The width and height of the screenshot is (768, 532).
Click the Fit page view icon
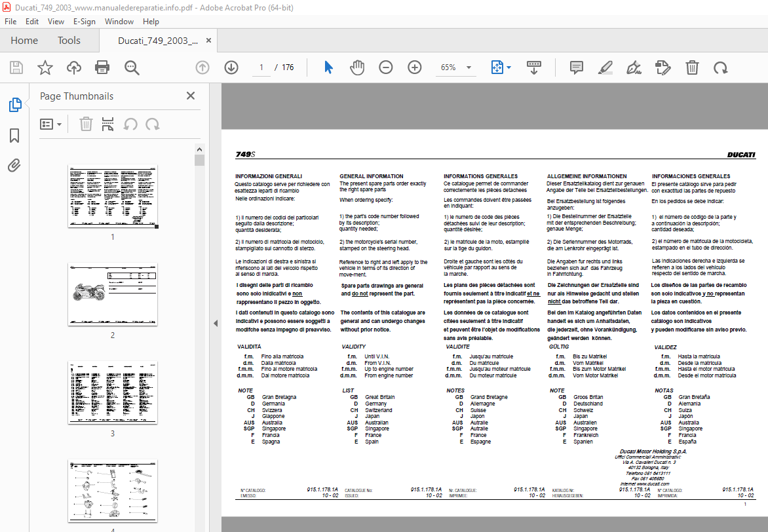497,67
